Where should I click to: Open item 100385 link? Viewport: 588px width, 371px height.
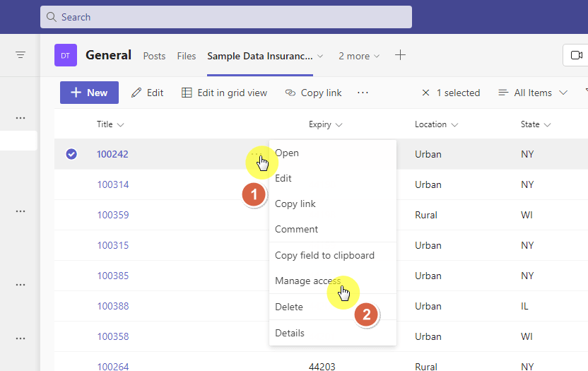113,276
